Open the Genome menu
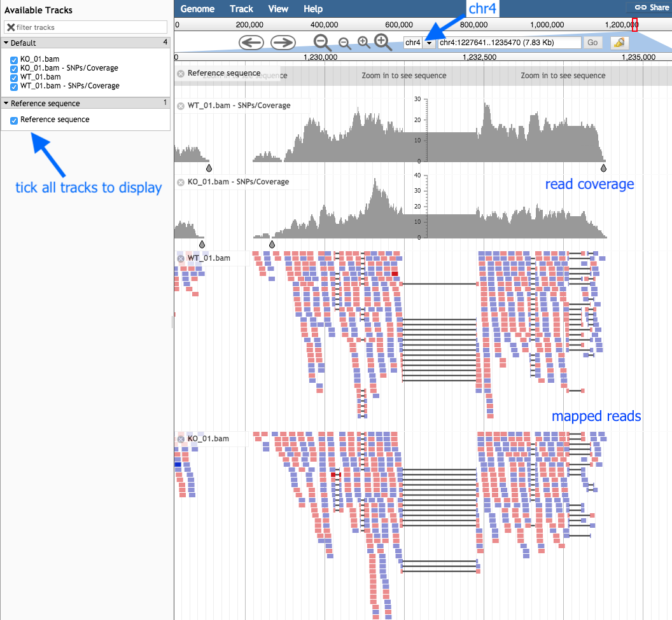 (197, 8)
